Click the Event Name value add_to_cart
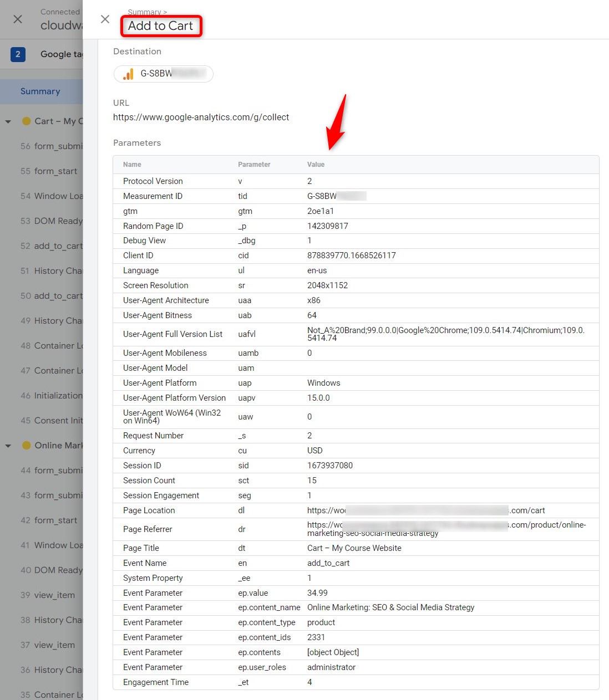The image size is (609, 700). (328, 563)
